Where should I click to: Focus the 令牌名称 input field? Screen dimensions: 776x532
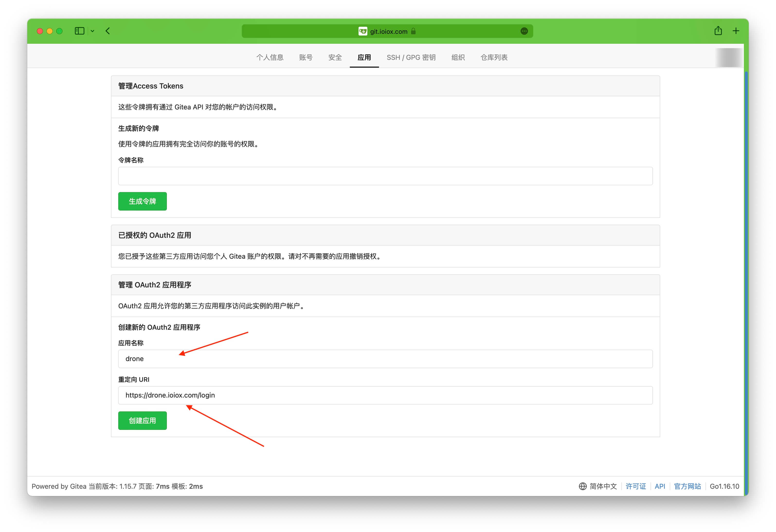[x=385, y=176]
